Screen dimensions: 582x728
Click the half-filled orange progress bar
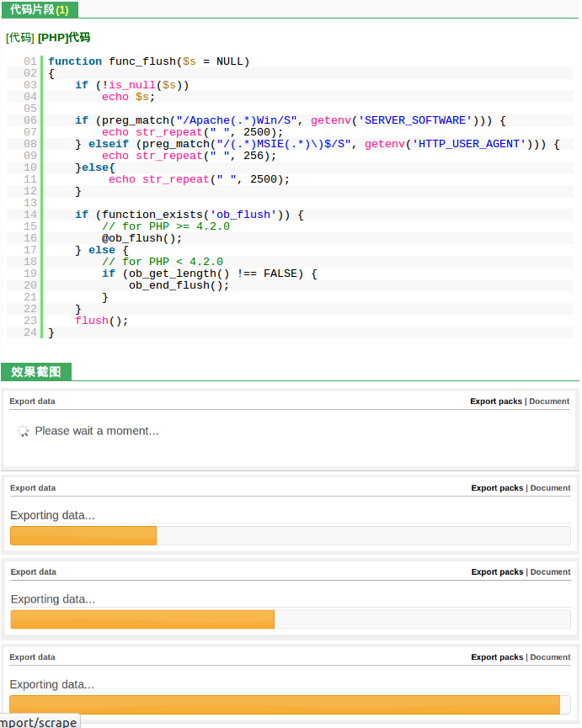[x=142, y=620]
